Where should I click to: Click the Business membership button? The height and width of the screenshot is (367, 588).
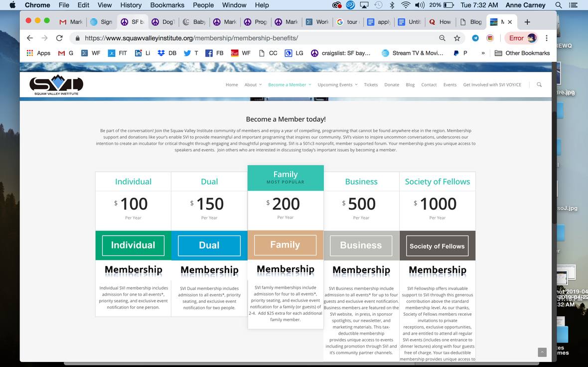(361, 245)
